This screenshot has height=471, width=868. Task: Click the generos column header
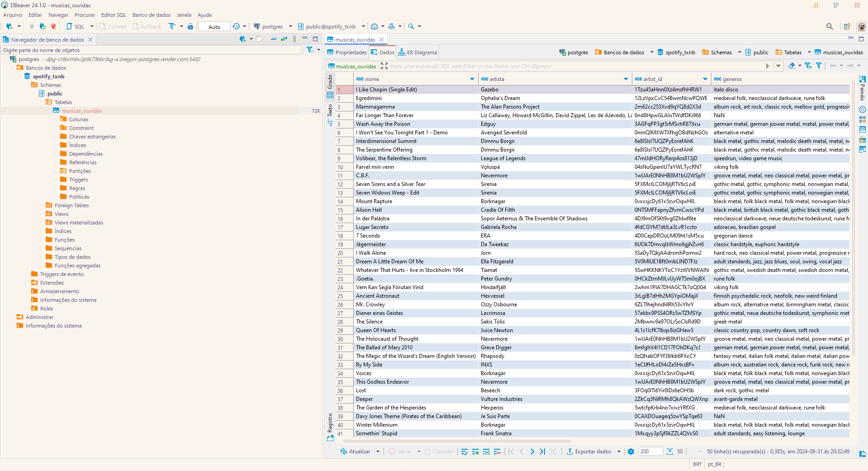780,79
